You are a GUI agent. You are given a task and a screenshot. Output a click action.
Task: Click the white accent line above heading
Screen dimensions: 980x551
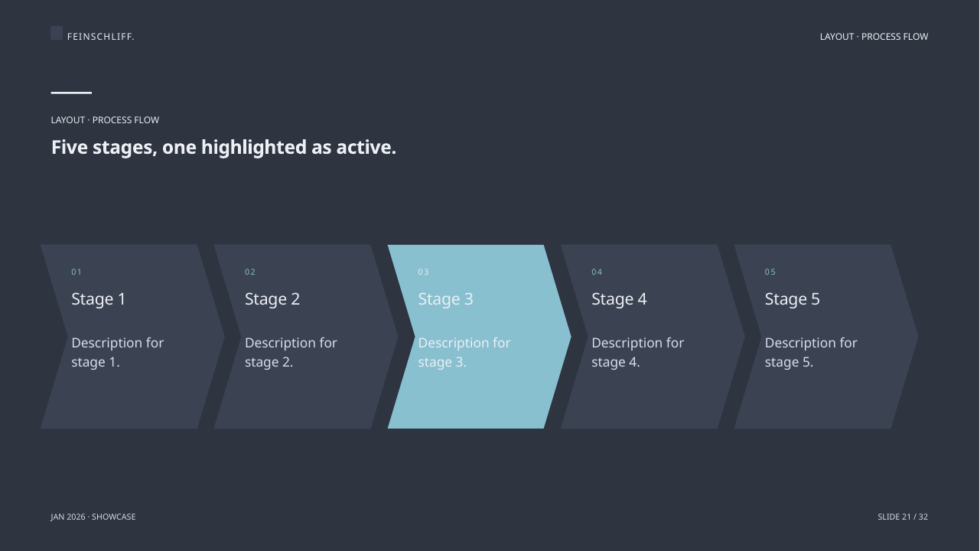pos(71,93)
